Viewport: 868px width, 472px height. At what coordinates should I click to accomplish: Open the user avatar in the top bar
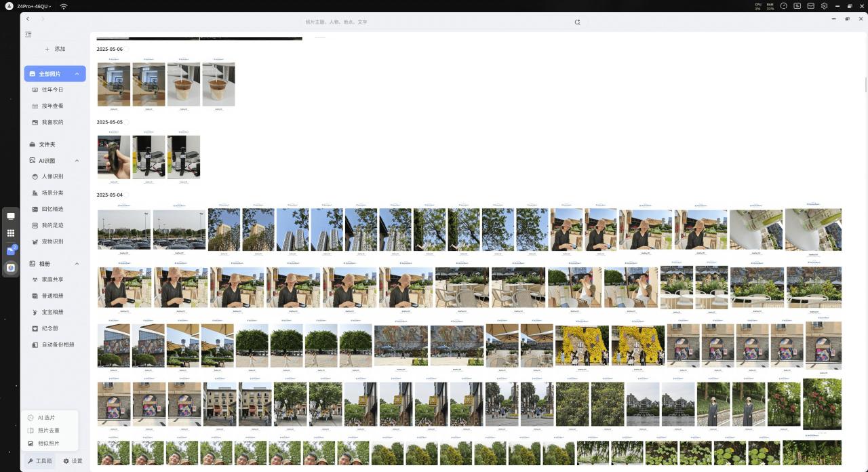pos(9,6)
